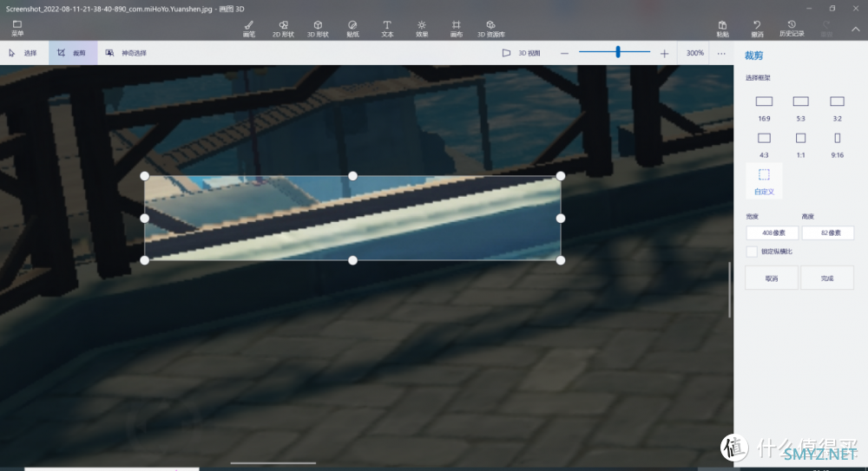Click the height field showing 82 像素
Viewport: 868px width, 471px height.
click(827, 233)
